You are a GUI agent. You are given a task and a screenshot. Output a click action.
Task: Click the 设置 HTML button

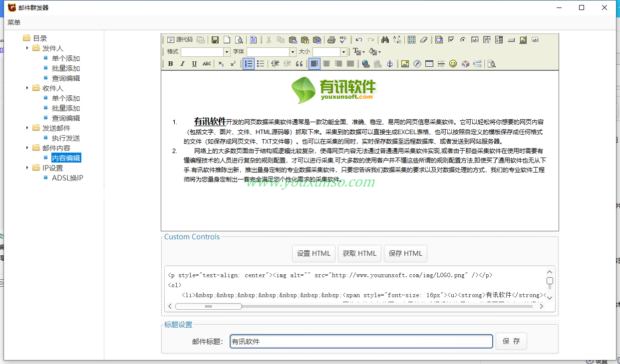(313, 253)
